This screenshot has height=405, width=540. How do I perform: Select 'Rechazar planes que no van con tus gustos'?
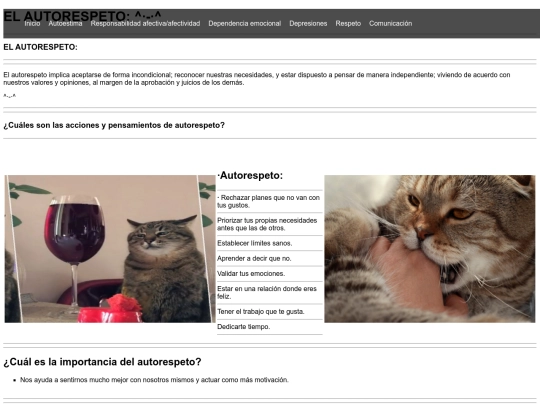click(269, 201)
